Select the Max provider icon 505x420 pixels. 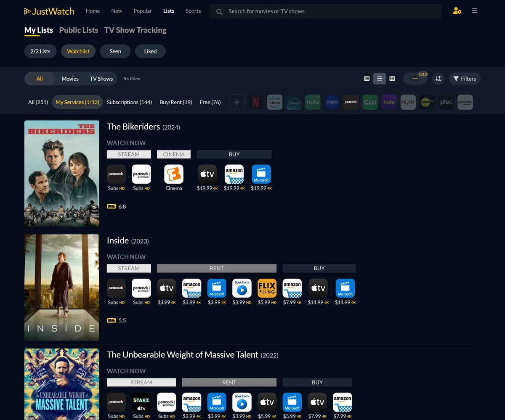pos(332,102)
